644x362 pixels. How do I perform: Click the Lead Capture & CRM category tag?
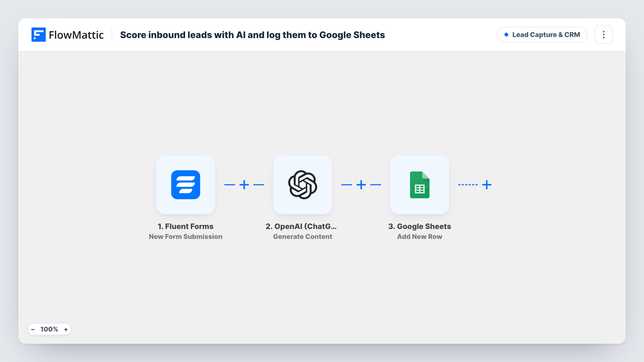click(x=542, y=35)
